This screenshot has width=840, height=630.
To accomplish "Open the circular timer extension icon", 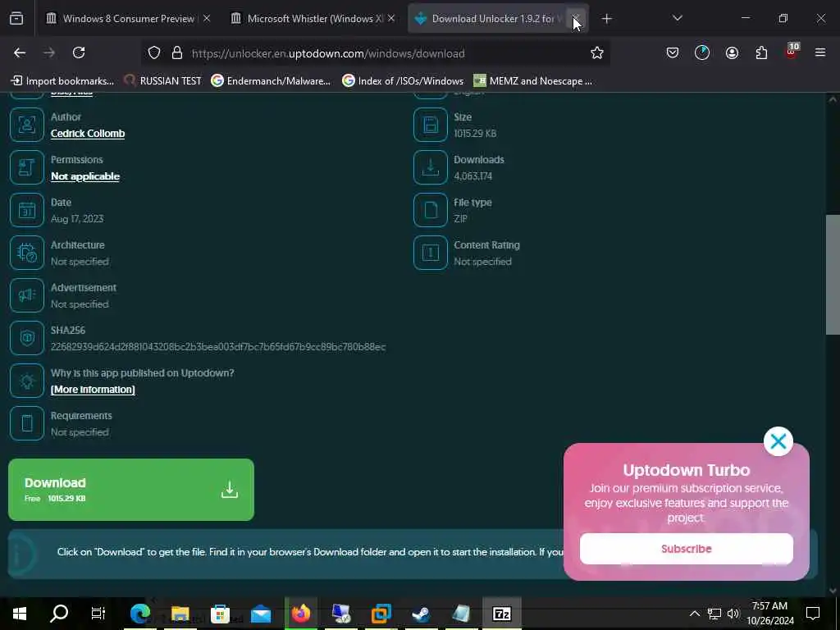I will 702,52.
